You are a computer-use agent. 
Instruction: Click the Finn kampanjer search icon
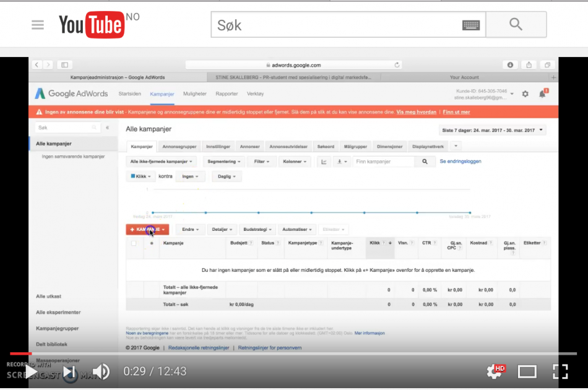coord(425,162)
